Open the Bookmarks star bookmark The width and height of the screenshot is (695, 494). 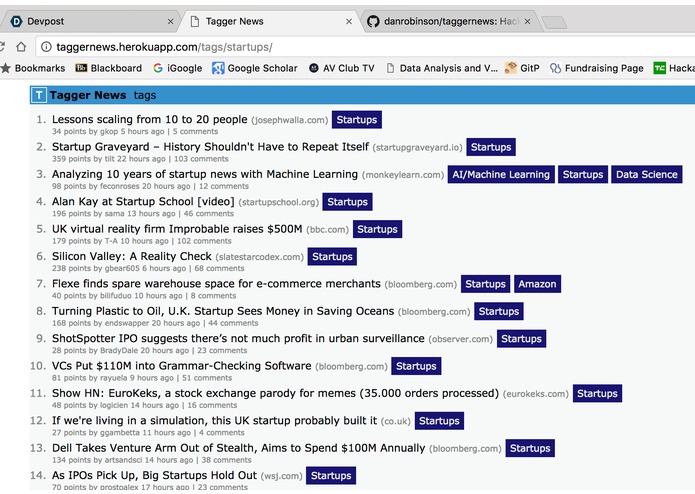[33, 68]
